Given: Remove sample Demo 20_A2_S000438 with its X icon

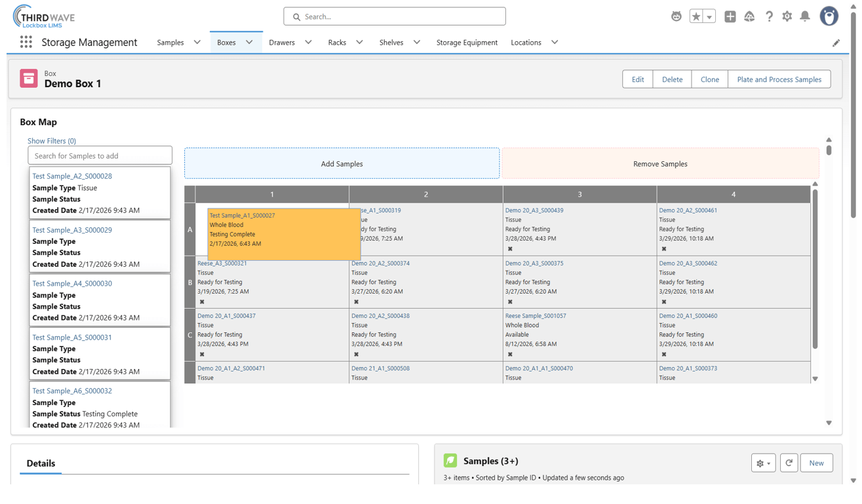Looking at the screenshot, I should [x=357, y=355].
